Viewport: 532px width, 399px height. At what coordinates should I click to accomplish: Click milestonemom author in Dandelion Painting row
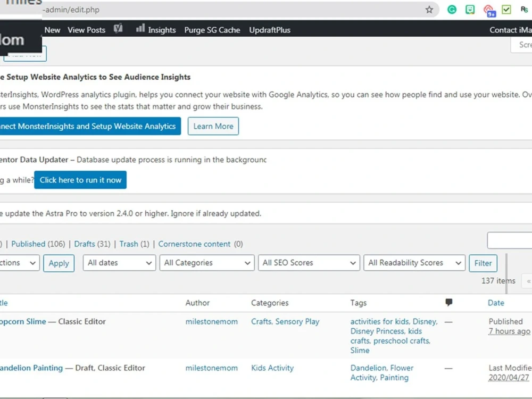(211, 368)
